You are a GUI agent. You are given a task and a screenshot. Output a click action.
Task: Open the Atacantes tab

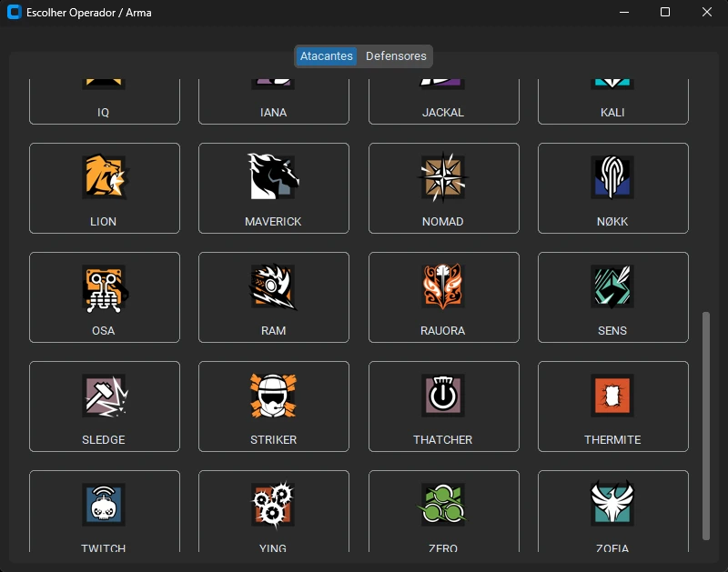point(327,56)
